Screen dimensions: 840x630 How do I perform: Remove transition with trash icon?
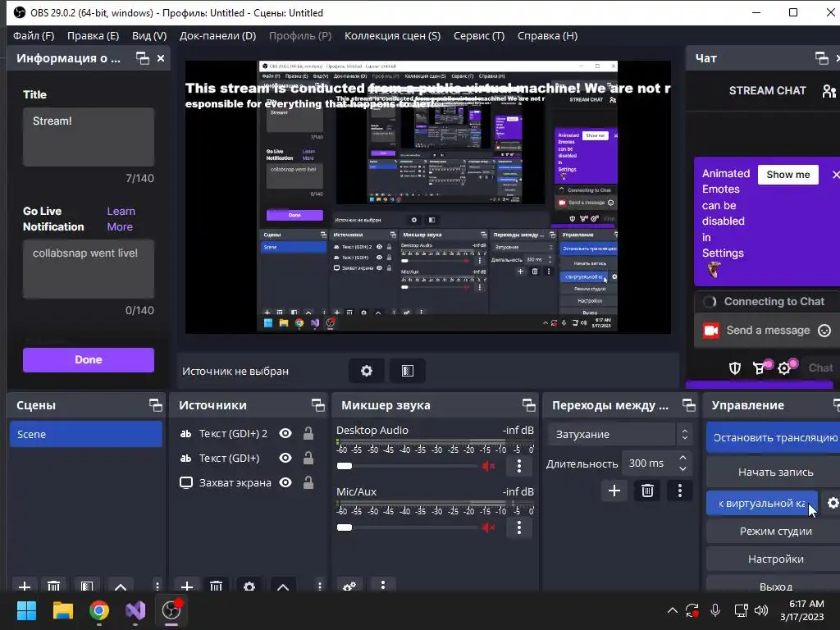click(x=647, y=491)
